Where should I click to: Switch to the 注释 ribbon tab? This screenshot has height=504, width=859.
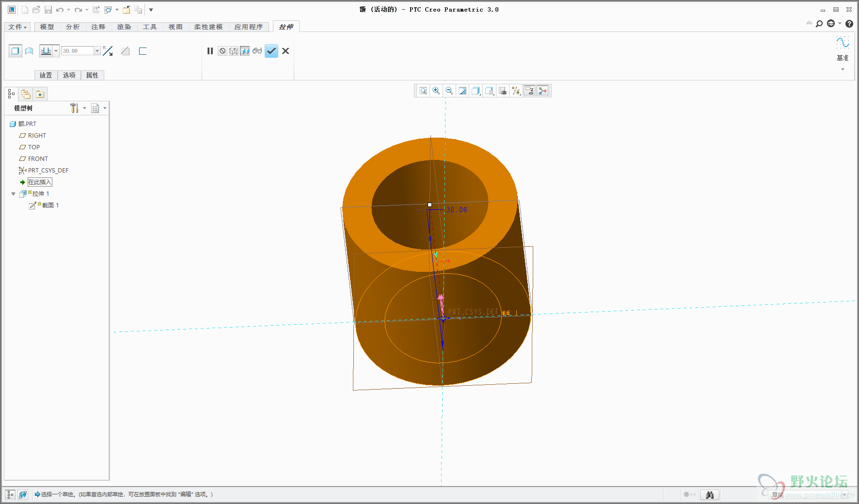coord(98,27)
